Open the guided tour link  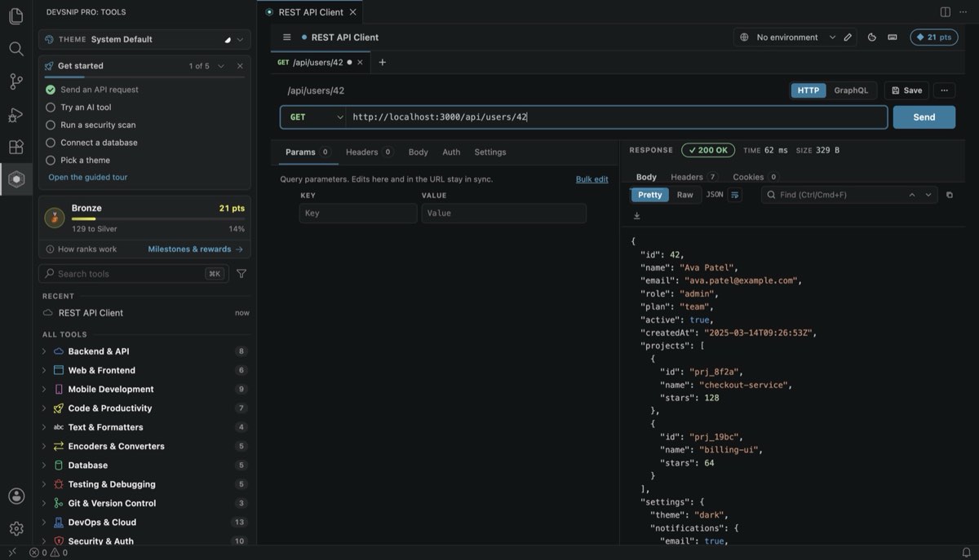tap(88, 177)
